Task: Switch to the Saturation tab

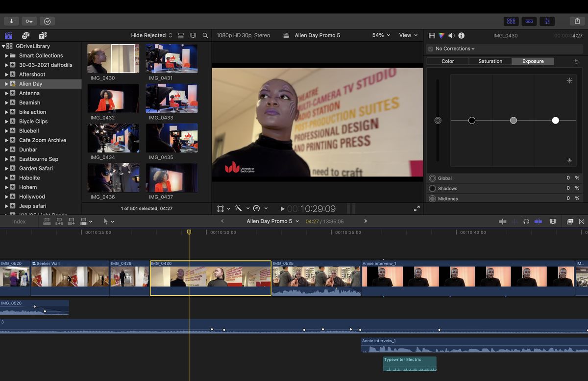Action: pos(490,61)
